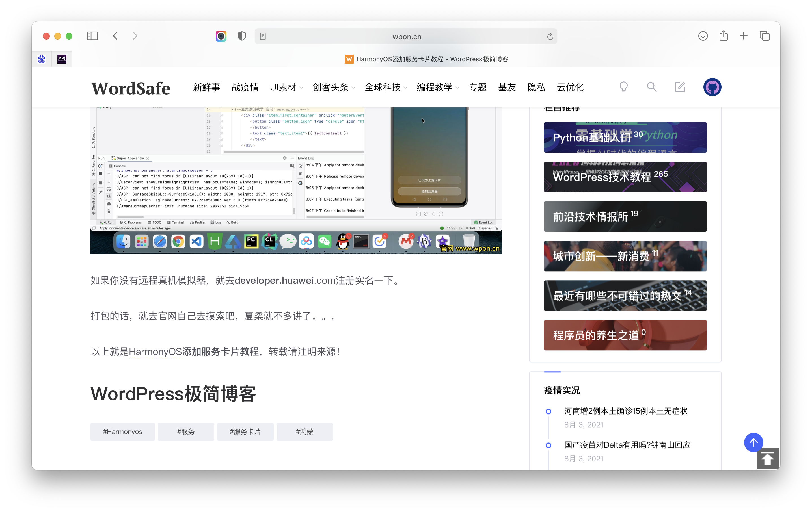
Task: Click the WordPress极简博客 heading
Action: [x=173, y=393]
